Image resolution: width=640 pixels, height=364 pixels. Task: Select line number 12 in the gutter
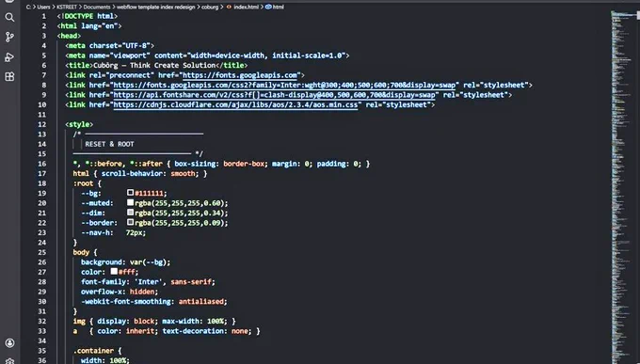click(42, 124)
